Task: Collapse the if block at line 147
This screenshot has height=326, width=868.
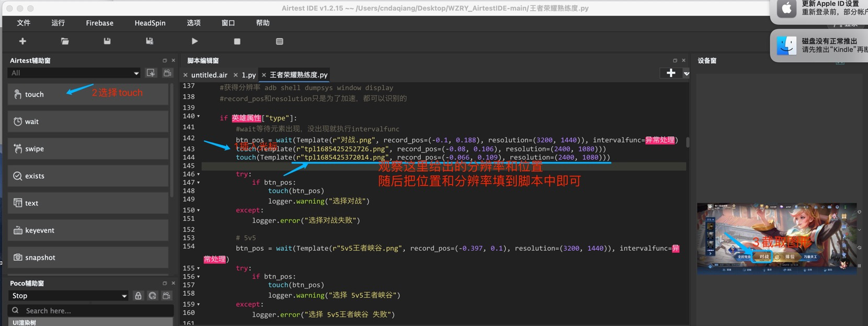Action: 198,183
